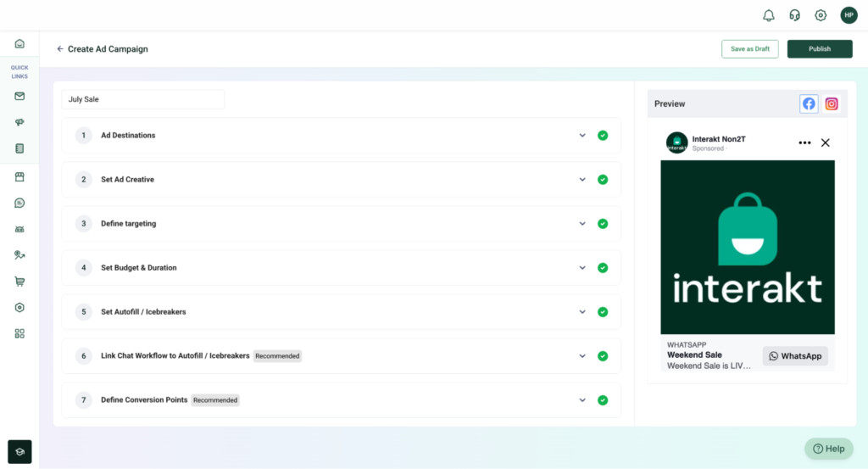The width and height of the screenshot is (868, 469).
Task: Click the Define Conversion Points title
Action: pyautogui.click(x=144, y=399)
